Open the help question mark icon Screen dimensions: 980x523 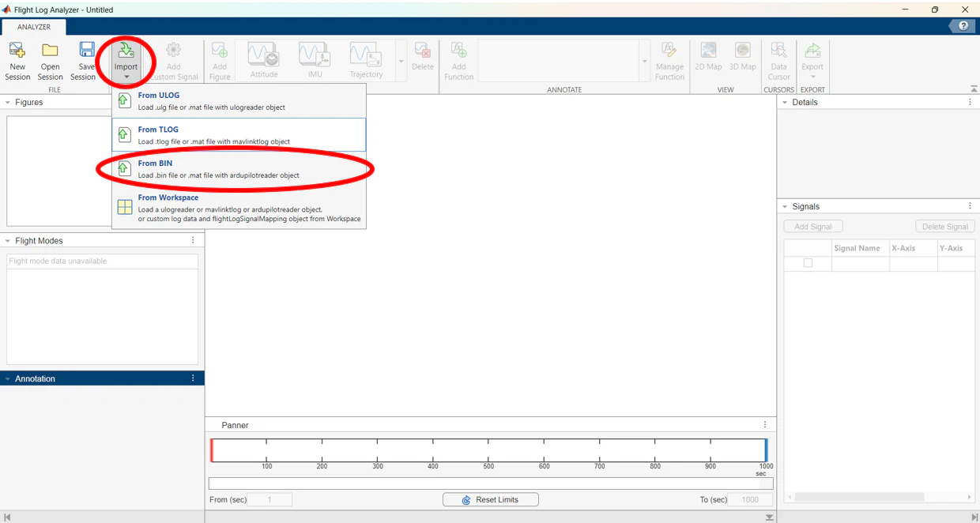[x=963, y=26]
